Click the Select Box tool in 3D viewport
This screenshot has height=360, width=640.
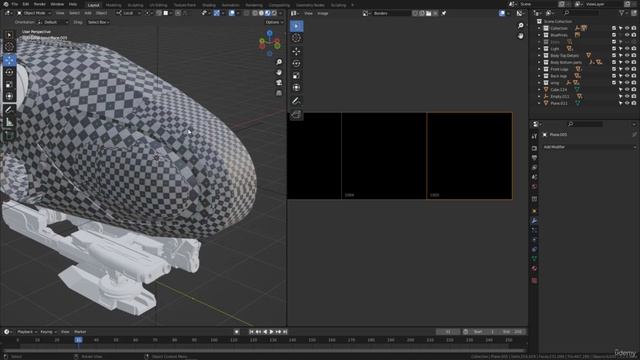coord(9,35)
